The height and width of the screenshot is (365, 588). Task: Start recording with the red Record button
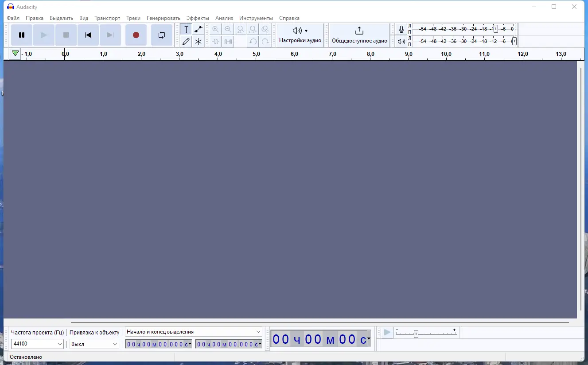point(136,35)
